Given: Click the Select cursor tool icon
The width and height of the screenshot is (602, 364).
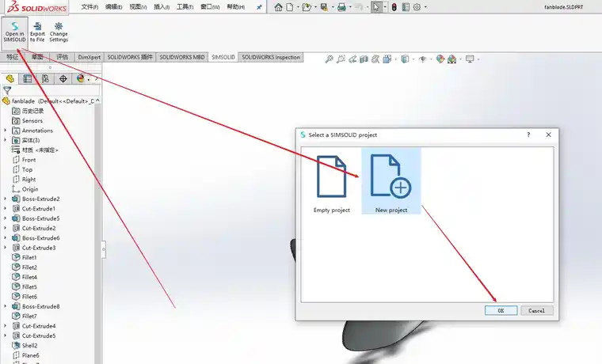Looking at the screenshot, I should point(376,7).
